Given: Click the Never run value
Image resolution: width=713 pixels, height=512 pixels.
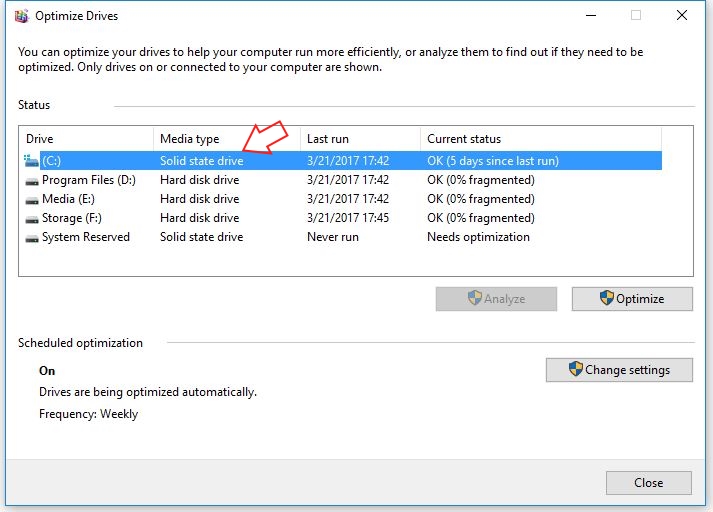Looking at the screenshot, I should click(x=333, y=237).
